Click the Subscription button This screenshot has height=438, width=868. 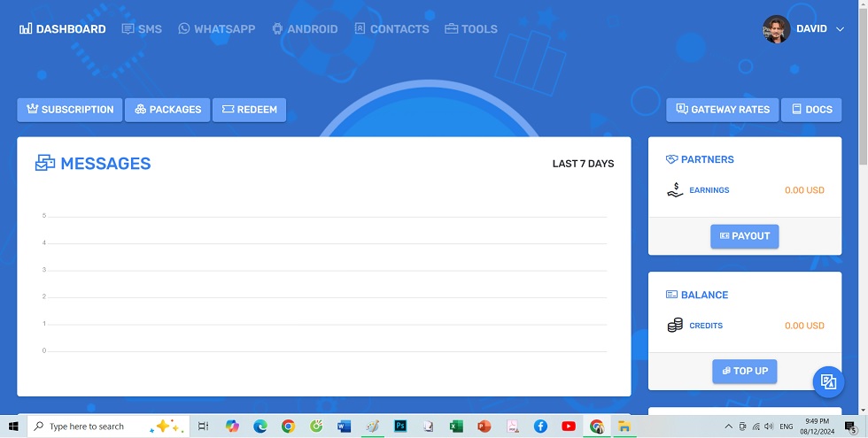(70, 110)
